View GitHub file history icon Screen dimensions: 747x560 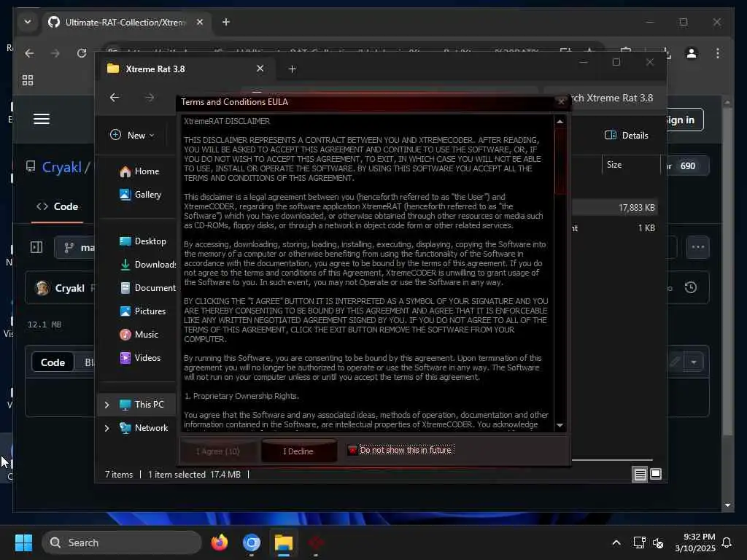tap(691, 287)
